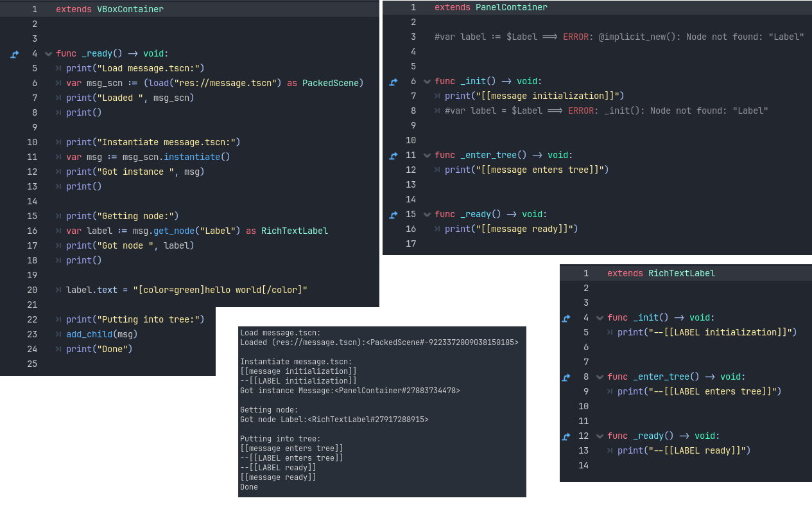The width and height of the screenshot is (812, 514).
Task: Click '--[[LABEL enters tree]]' in output panel
Action: pos(291,458)
